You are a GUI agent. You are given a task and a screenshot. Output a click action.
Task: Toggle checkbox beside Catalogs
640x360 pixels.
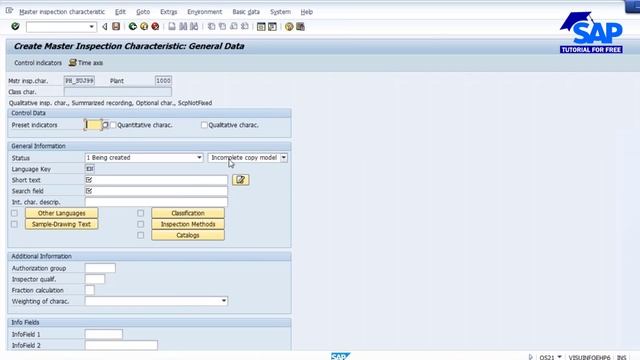click(x=140, y=235)
